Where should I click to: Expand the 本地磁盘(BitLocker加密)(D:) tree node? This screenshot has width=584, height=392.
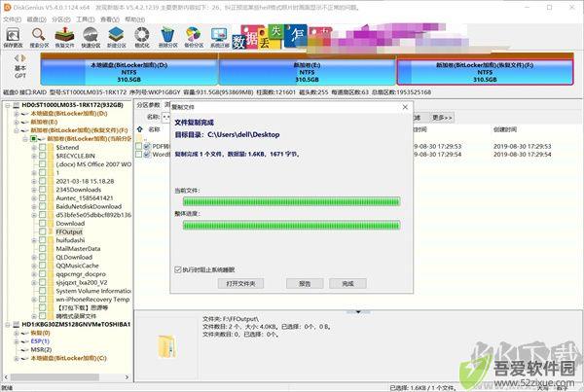[16, 114]
